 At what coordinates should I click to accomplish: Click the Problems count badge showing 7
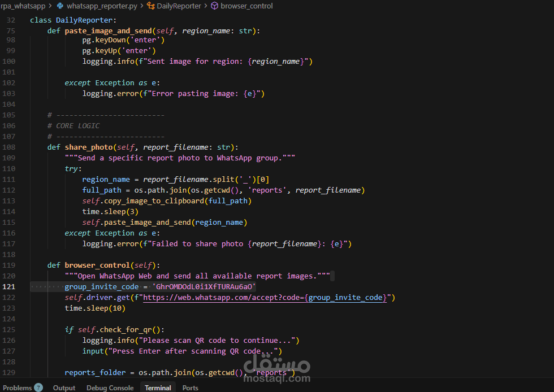click(38, 387)
